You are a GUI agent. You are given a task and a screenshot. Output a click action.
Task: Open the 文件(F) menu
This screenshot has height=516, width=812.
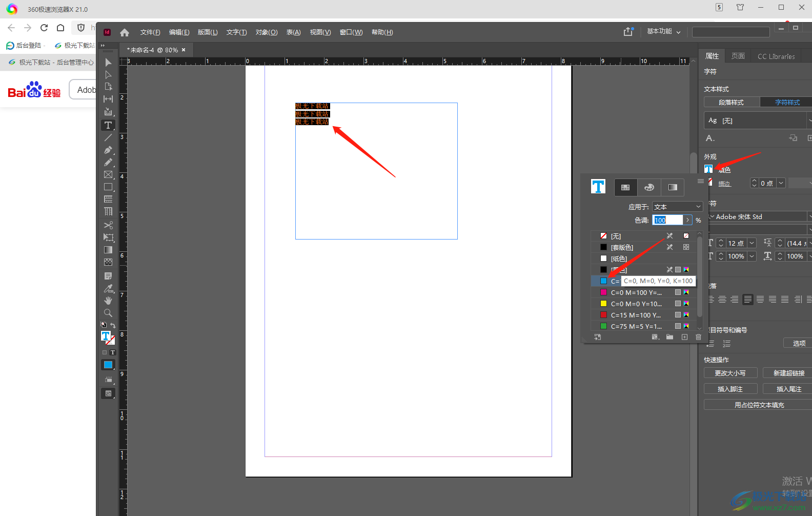pyautogui.click(x=150, y=32)
